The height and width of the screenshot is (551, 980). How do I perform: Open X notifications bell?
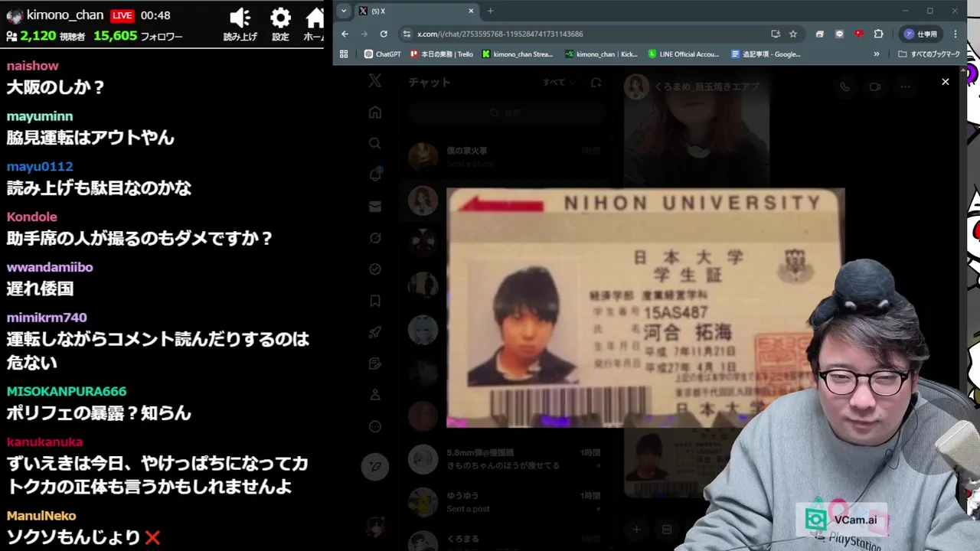tap(374, 174)
